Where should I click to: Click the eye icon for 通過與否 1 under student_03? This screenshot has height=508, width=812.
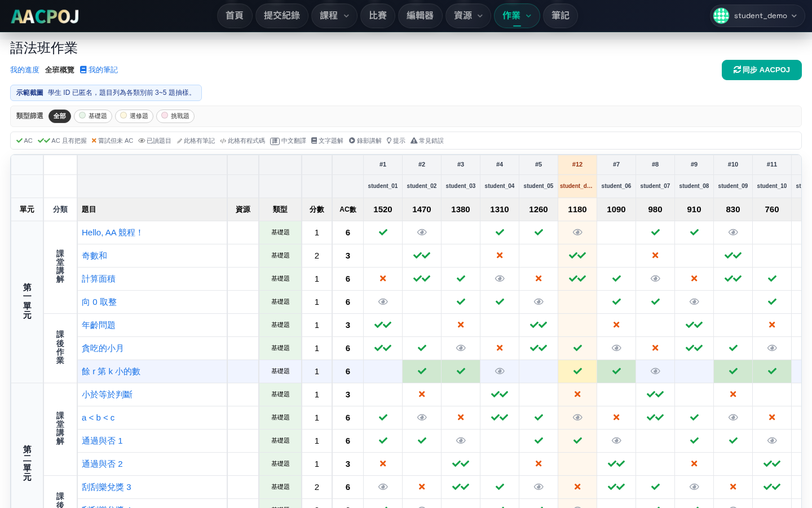461,440
